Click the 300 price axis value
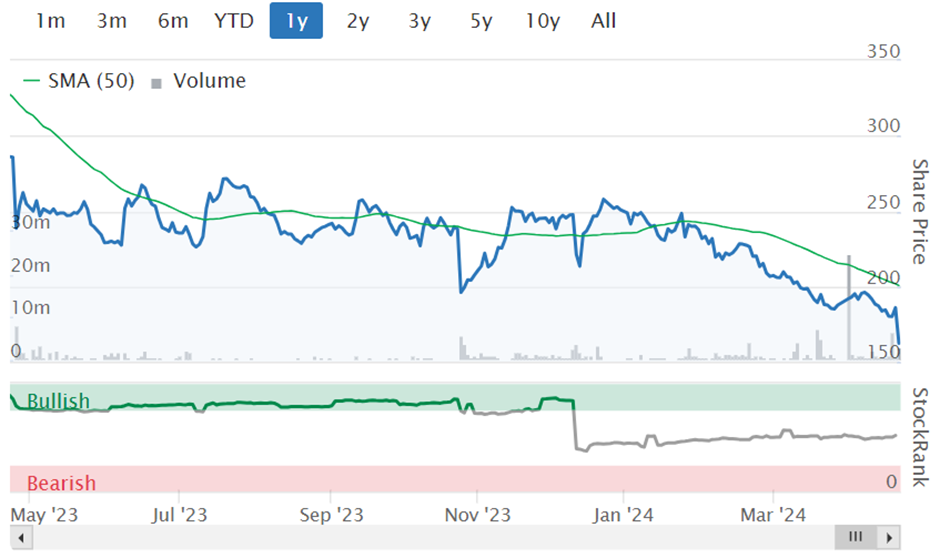This screenshot has height=558, width=940. pos(884,126)
